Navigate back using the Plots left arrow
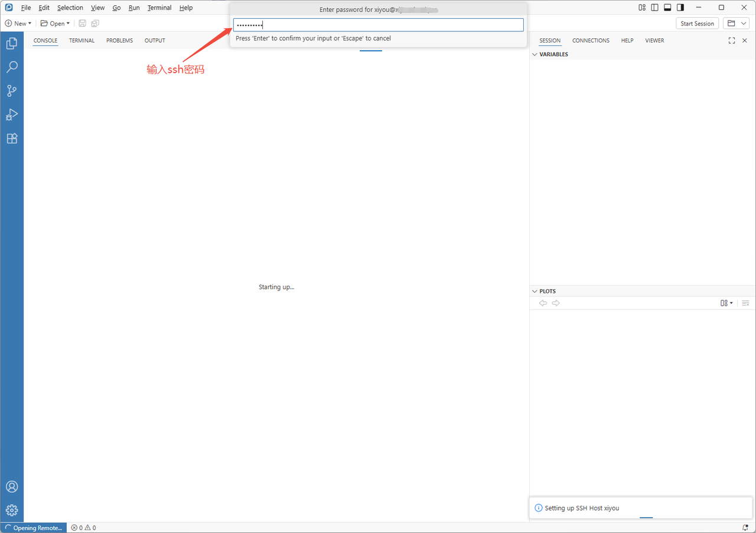 pyautogui.click(x=543, y=303)
